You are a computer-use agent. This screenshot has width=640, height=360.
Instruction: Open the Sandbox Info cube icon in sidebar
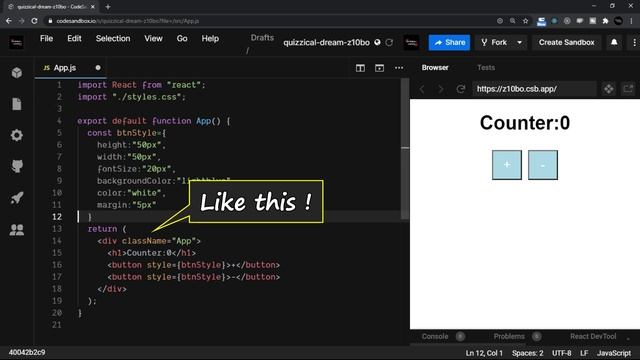click(17, 73)
